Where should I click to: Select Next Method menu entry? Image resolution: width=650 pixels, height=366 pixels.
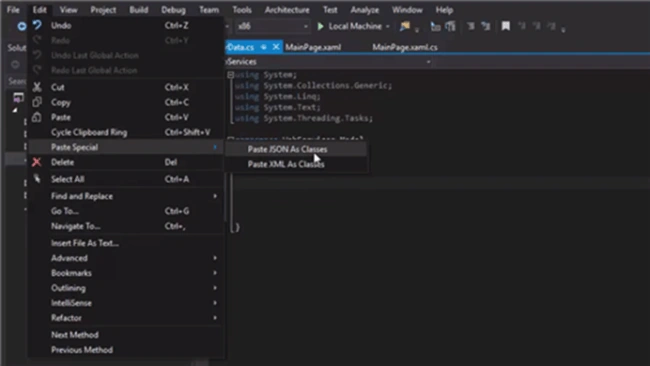tap(126, 334)
